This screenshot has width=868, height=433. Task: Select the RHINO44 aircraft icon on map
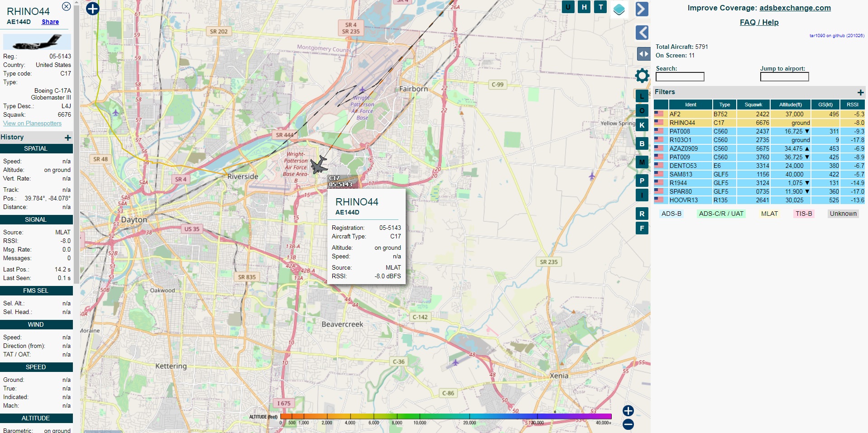pyautogui.click(x=319, y=165)
